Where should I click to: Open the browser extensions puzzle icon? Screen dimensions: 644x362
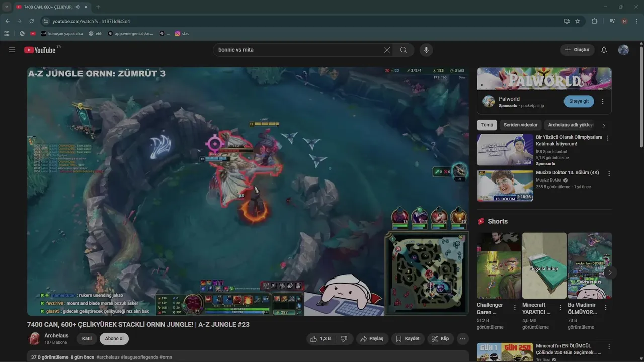pyautogui.click(x=594, y=21)
